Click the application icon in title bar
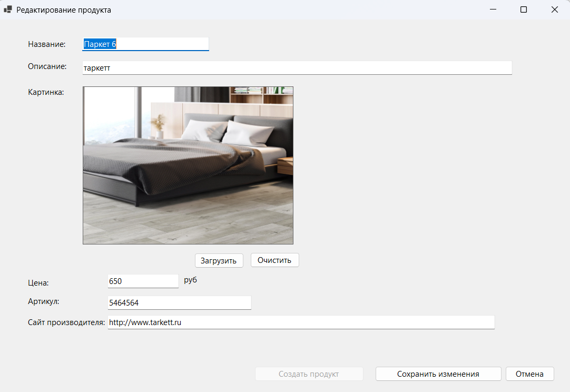 pyautogui.click(x=7, y=9)
